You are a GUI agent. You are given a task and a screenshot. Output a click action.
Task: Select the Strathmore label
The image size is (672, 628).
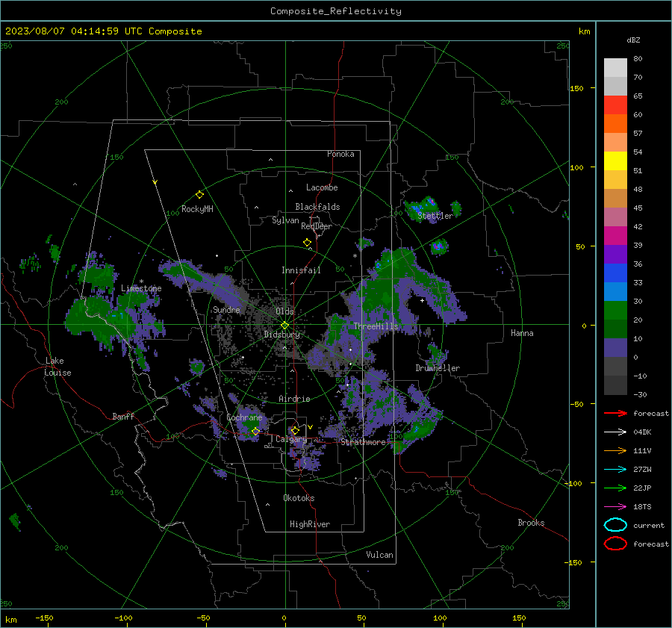coord(363,442)
